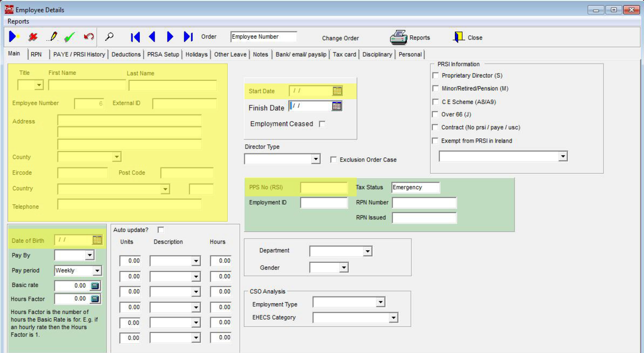644x353 pixels.
Task: Click the Employee Details window app icon
Action: pyautogui.click(x=9, y=9)
